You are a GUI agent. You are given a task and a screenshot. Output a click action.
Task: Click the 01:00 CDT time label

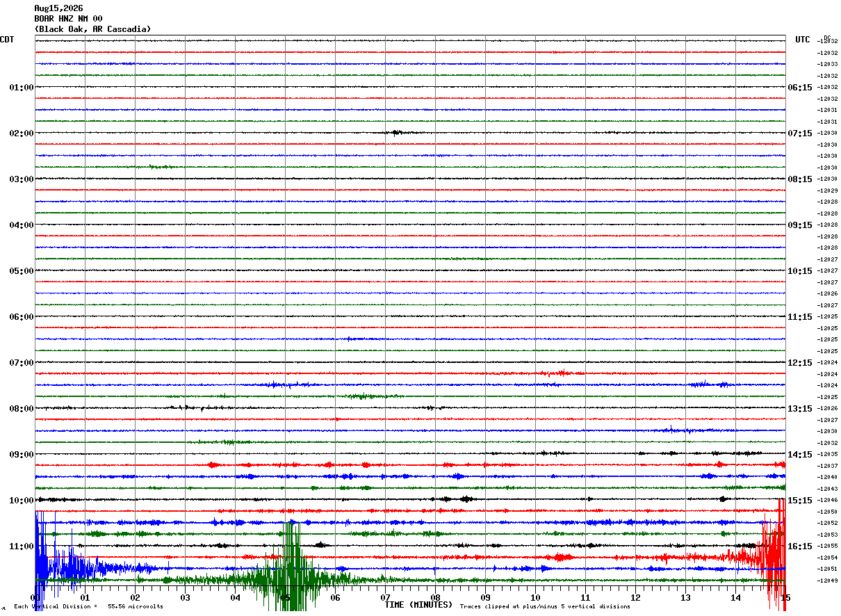pos(21,88)
